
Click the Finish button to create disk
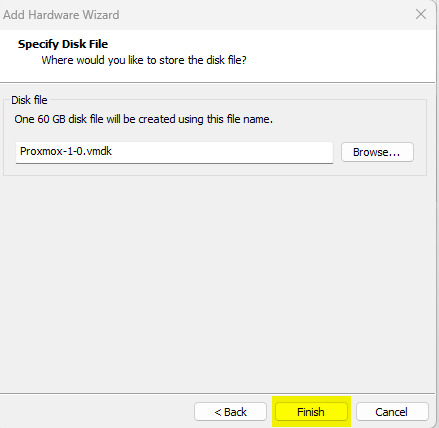(x=311, y=412)
